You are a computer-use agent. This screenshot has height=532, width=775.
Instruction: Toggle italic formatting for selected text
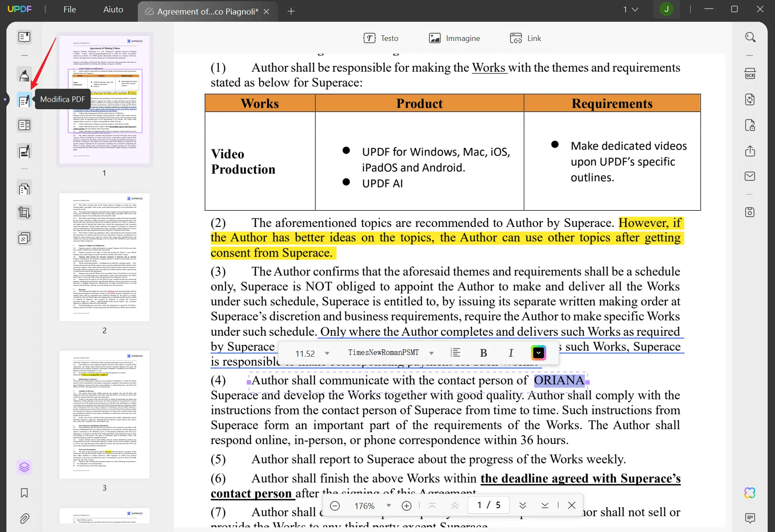[511, 353]
